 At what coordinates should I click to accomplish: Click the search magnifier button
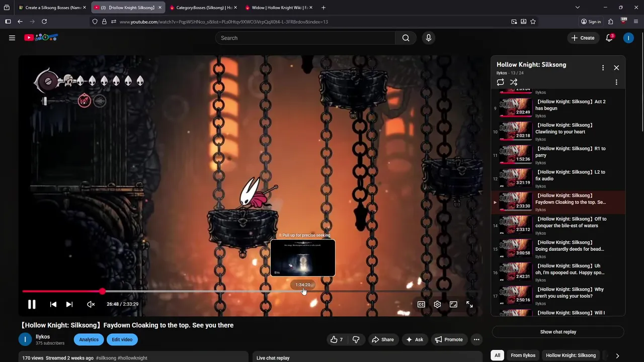pyautogui.click(x=406, y=38)
